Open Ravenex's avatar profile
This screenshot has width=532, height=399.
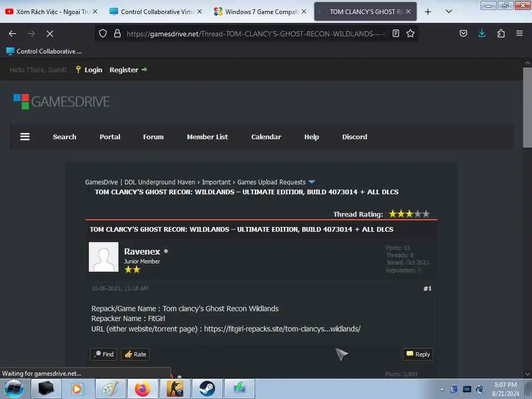[103, 257]
